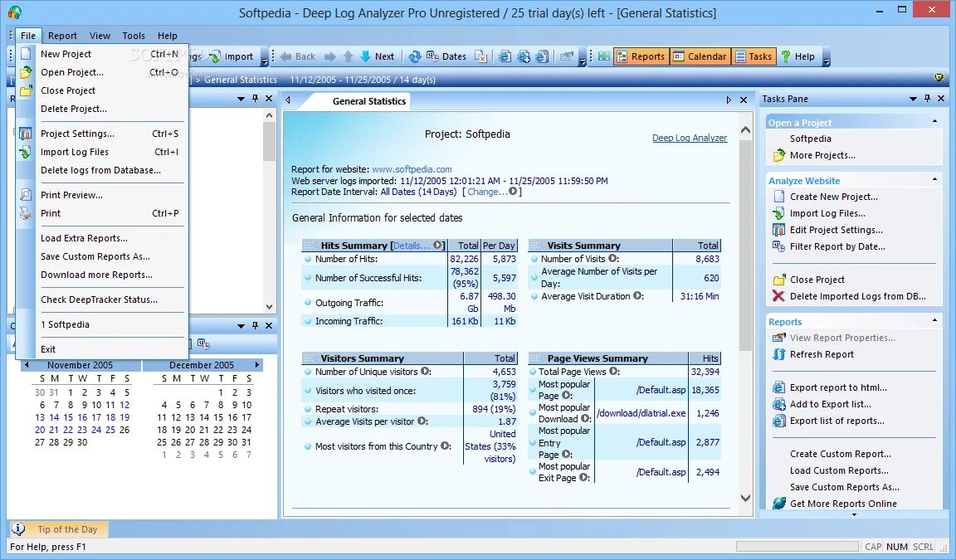Select Close Project in File menu
The height and width of the screenshot is (560, 956).
point(102,90)
